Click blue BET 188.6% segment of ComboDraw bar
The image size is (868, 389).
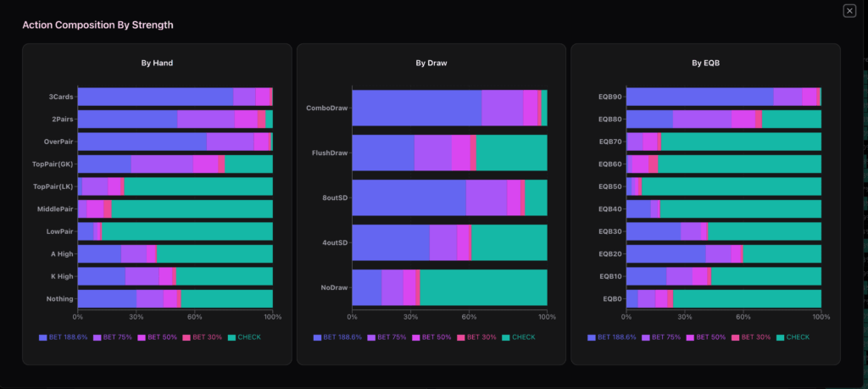[416, 108]
